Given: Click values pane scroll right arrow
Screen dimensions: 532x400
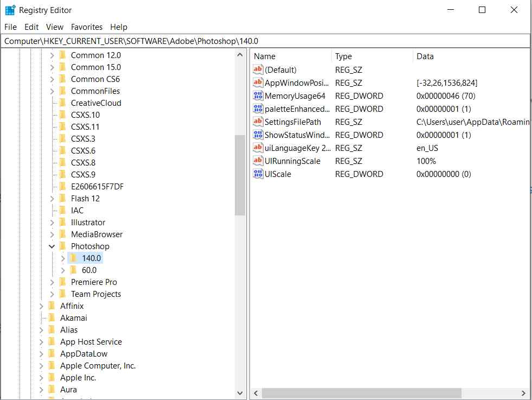Looking at the screenshot, I should click(x=523, y=393).
